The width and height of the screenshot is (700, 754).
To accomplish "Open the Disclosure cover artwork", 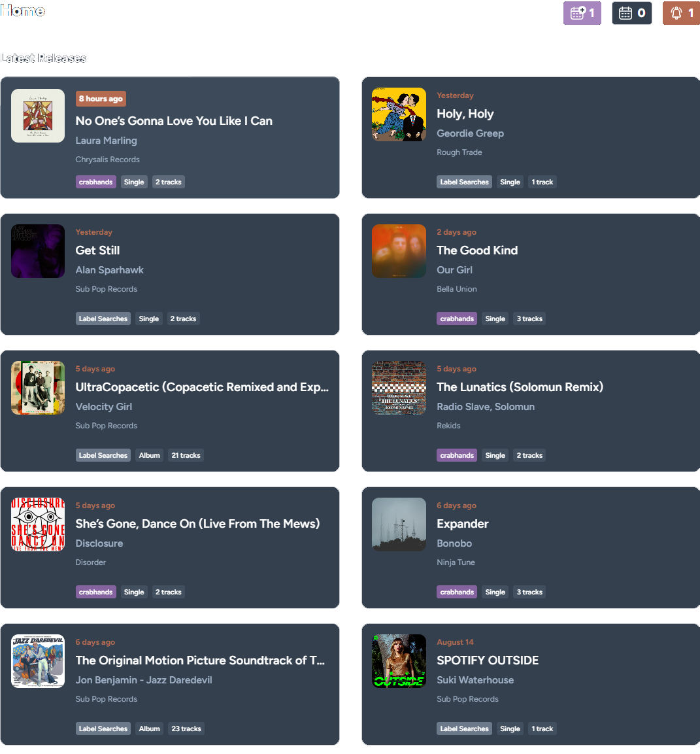I will click(x=38, y=524).
